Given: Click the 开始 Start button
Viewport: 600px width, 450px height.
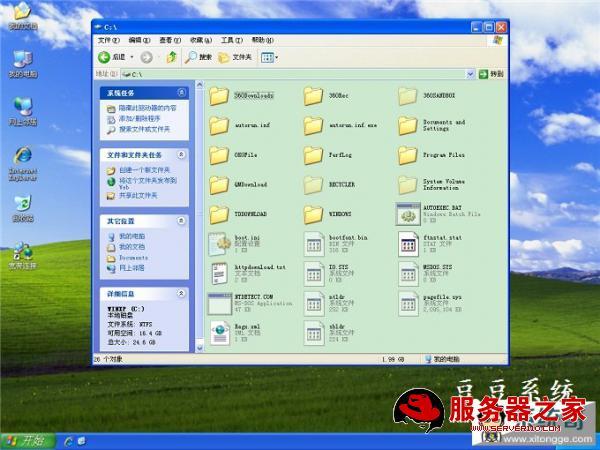Looking at the screenshot, I should point(27,441).
